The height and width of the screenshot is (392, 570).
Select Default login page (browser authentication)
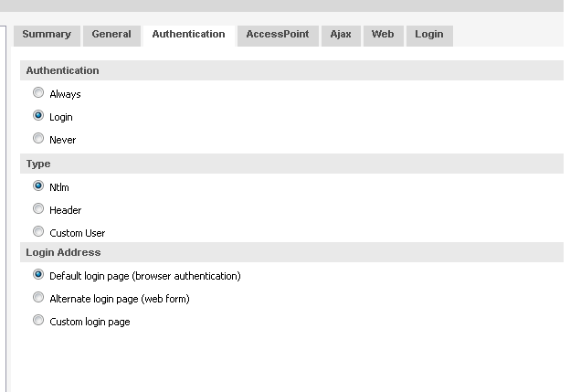[38, 274]
